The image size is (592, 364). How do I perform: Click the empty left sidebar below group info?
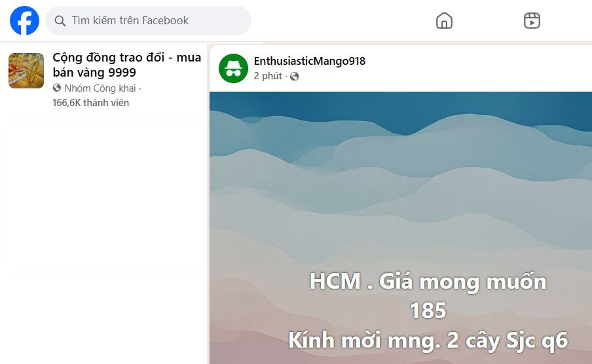point(103,242)
